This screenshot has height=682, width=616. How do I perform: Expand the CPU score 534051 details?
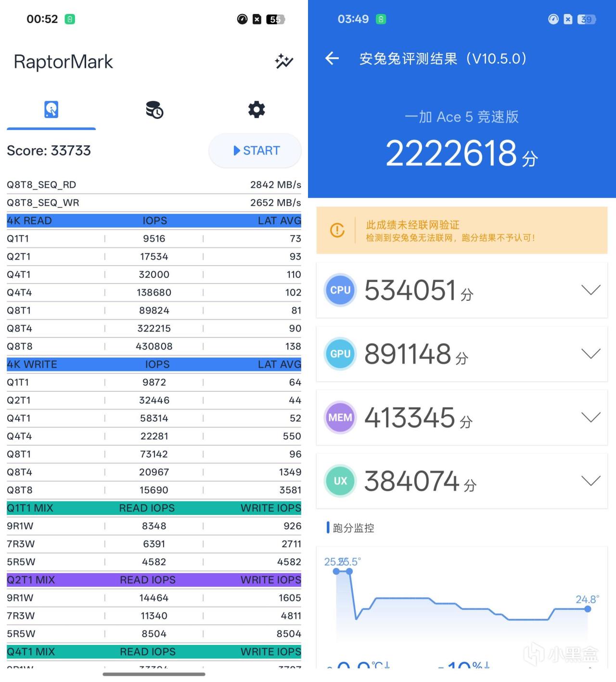pyautogui.click(x=590, y=290)
